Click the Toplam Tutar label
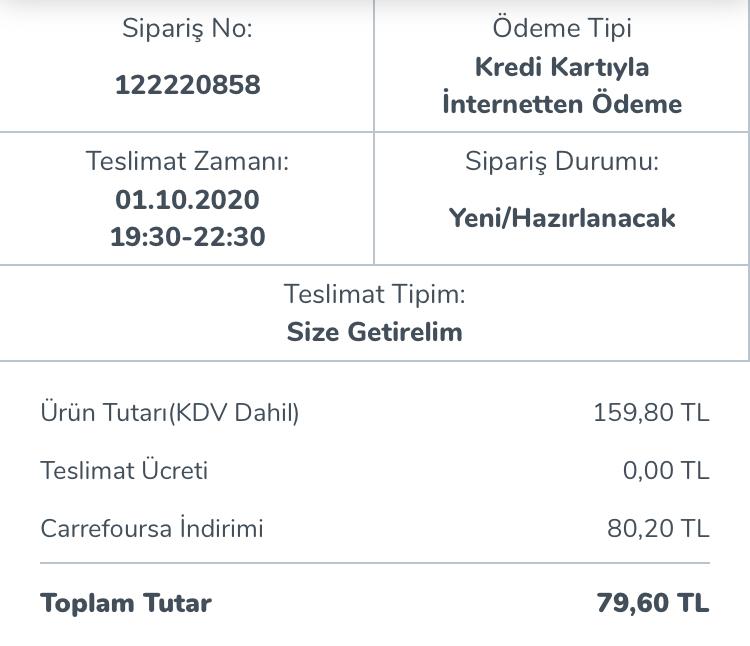 click(x=126, y=603)
